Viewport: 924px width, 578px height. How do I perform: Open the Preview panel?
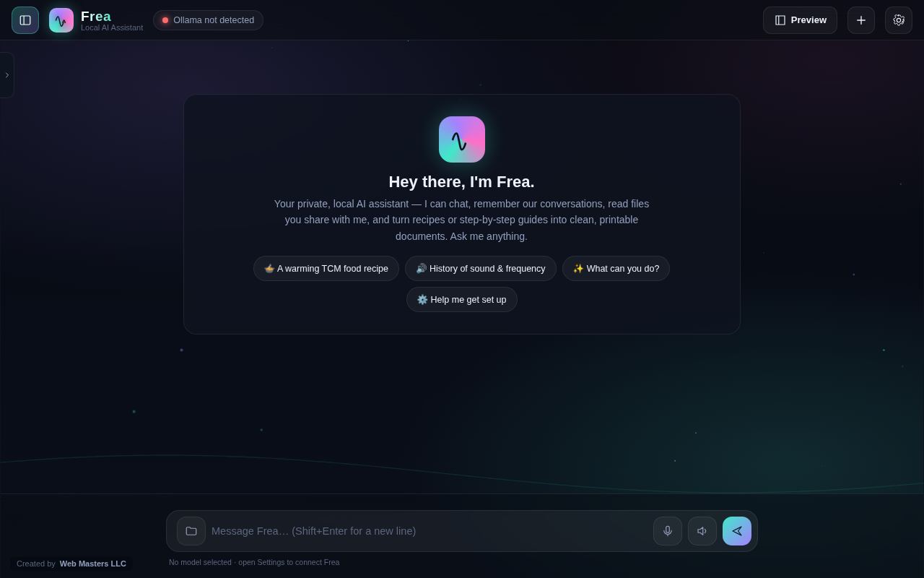(800, 20)
